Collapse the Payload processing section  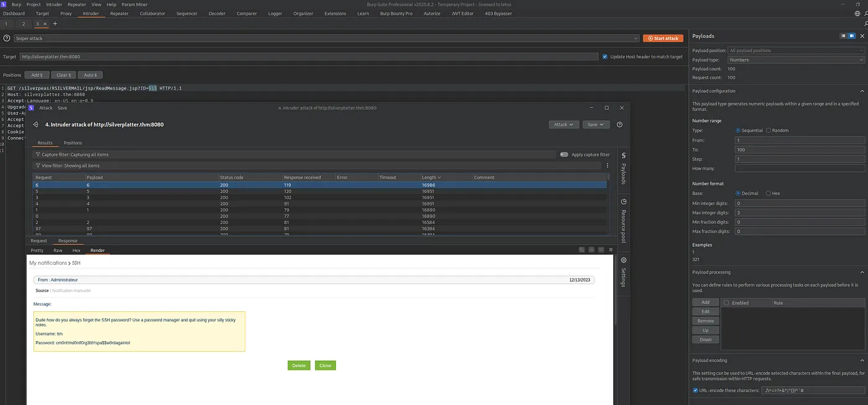[862, 272]
